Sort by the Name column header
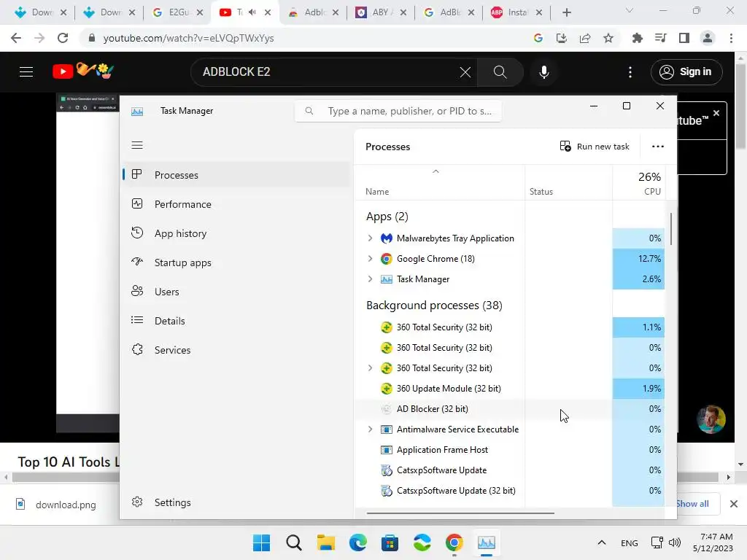Screen dimensions: 747x560 (439, 182)
